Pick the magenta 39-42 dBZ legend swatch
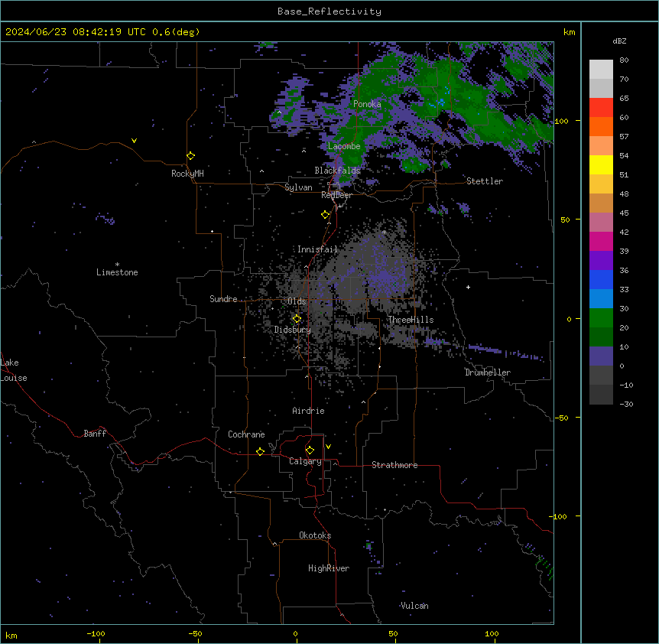This screenshot has width=659, height=644. [x=601, y=241]
